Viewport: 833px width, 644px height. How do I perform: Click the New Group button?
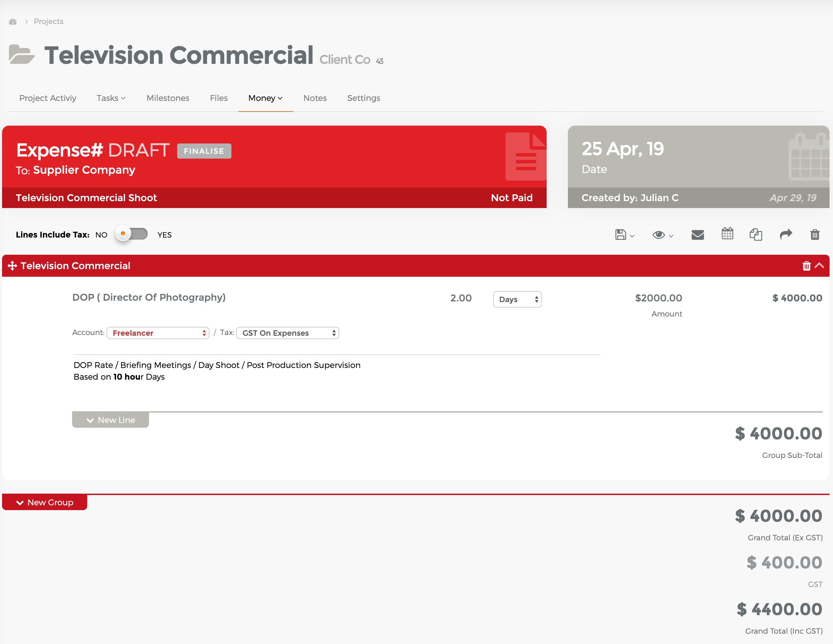coord(45,502)
